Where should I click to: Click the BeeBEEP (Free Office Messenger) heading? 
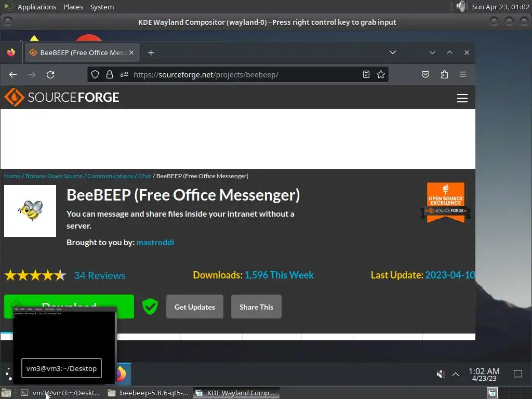pyautogui.click(x=183, y=195)
